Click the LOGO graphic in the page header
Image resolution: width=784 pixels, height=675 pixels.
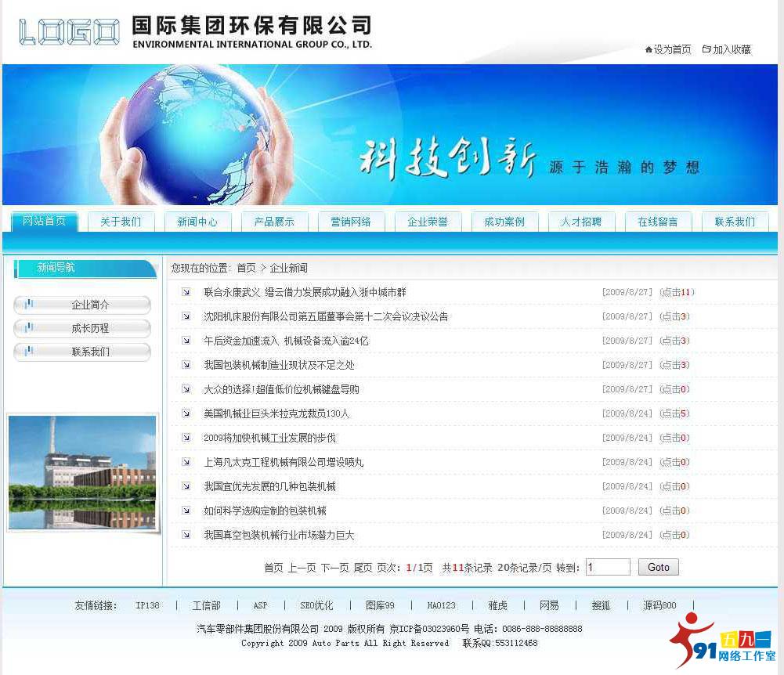point(67,30)
